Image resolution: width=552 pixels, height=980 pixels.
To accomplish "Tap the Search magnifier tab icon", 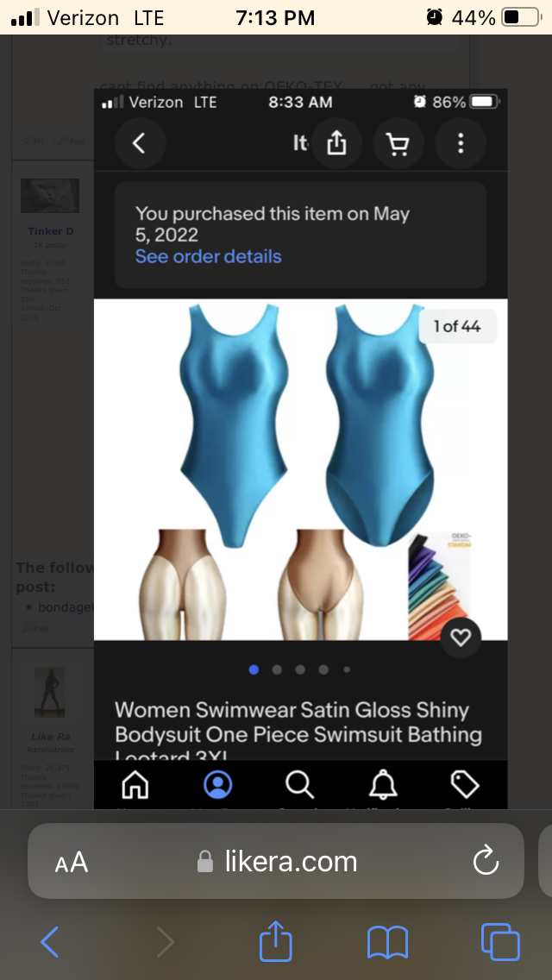I will 299,784.
